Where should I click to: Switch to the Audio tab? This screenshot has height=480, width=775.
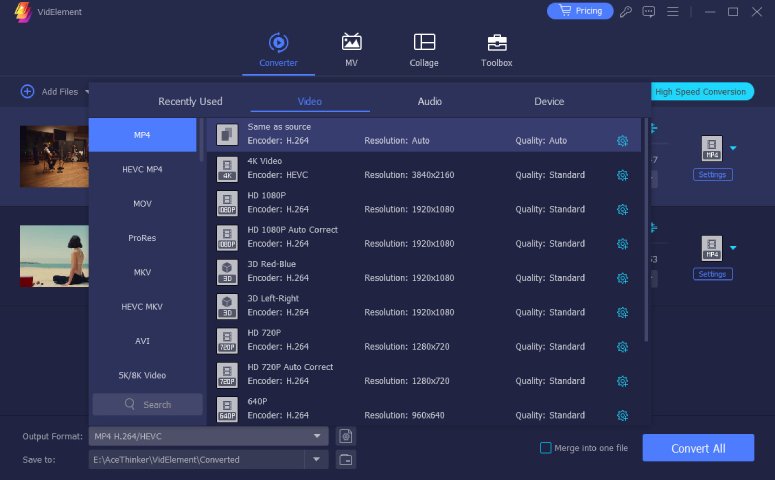coord(430,101)
